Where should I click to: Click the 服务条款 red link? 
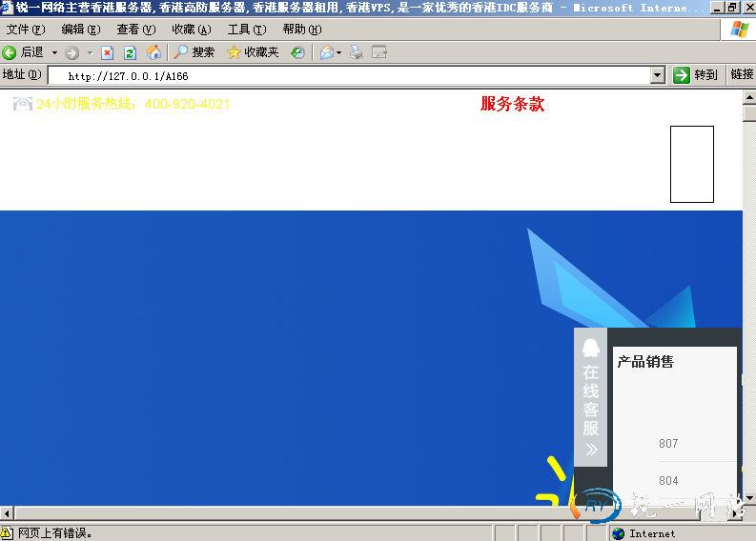click(x=513, y=104)
